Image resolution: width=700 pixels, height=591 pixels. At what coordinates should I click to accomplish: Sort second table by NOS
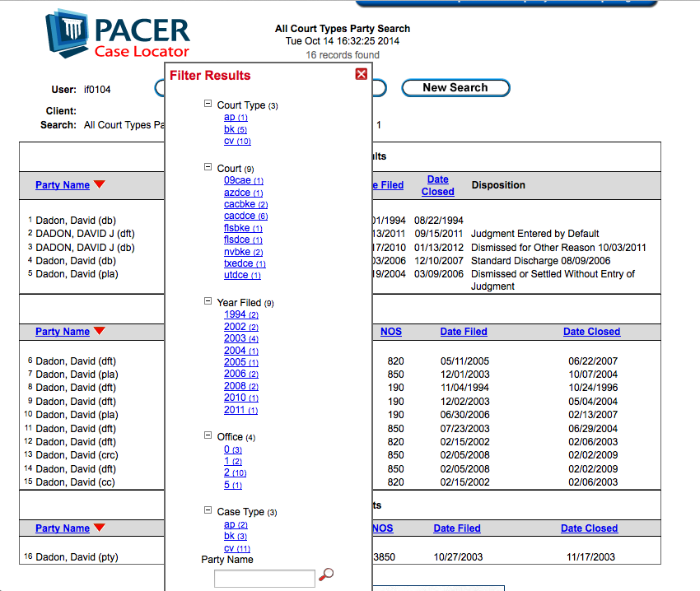391,331
